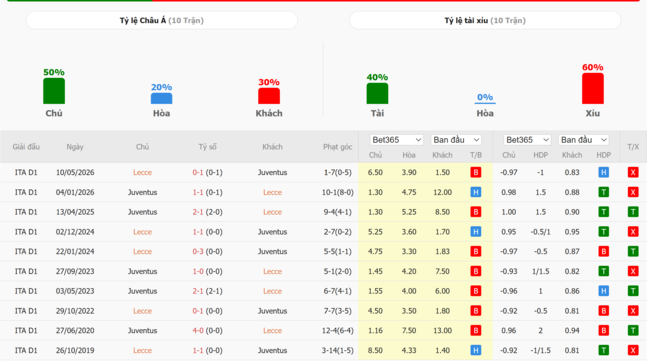Screen dimensions: 650x363
Task: Click the green Chủ 50% bar
Action: click(x=54, y=91)
